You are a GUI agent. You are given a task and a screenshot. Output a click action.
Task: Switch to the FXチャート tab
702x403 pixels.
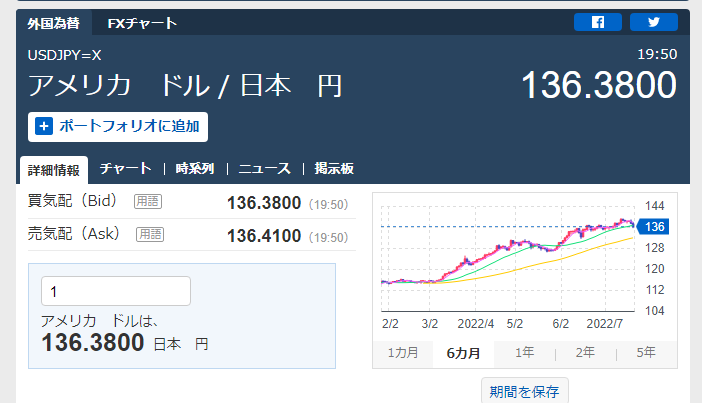[142, 22]
